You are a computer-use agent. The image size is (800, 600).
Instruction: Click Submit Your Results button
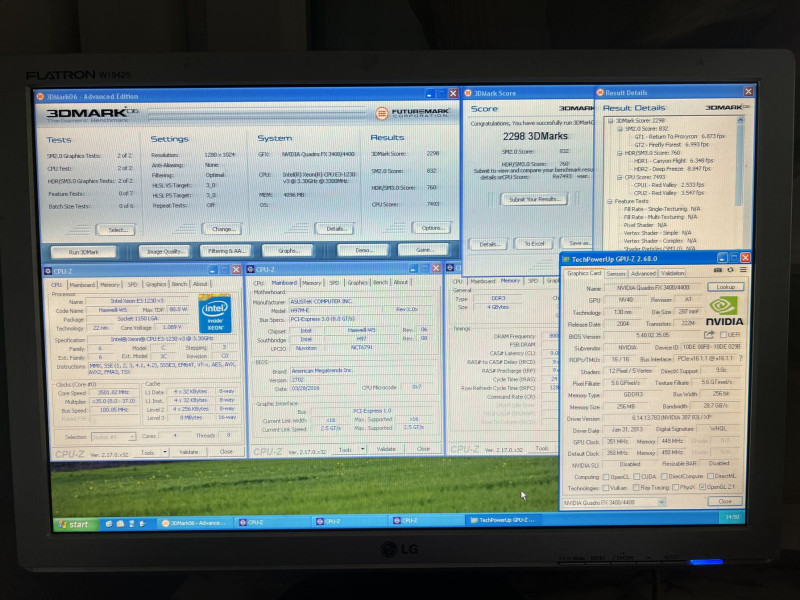click(x=534, y=199)
